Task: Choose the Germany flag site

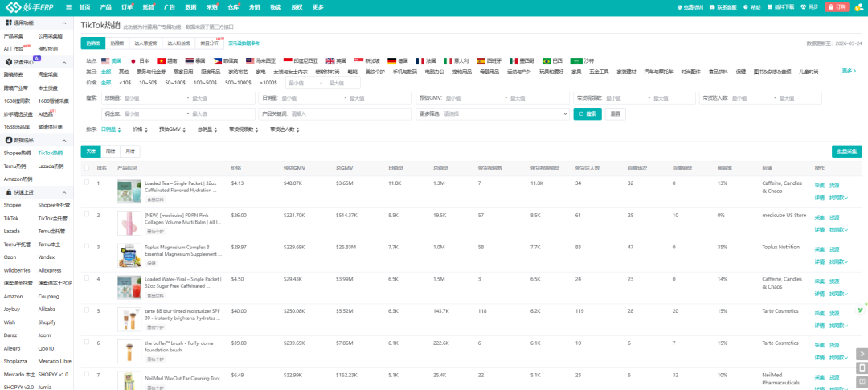Action: (x=391, y=61)
